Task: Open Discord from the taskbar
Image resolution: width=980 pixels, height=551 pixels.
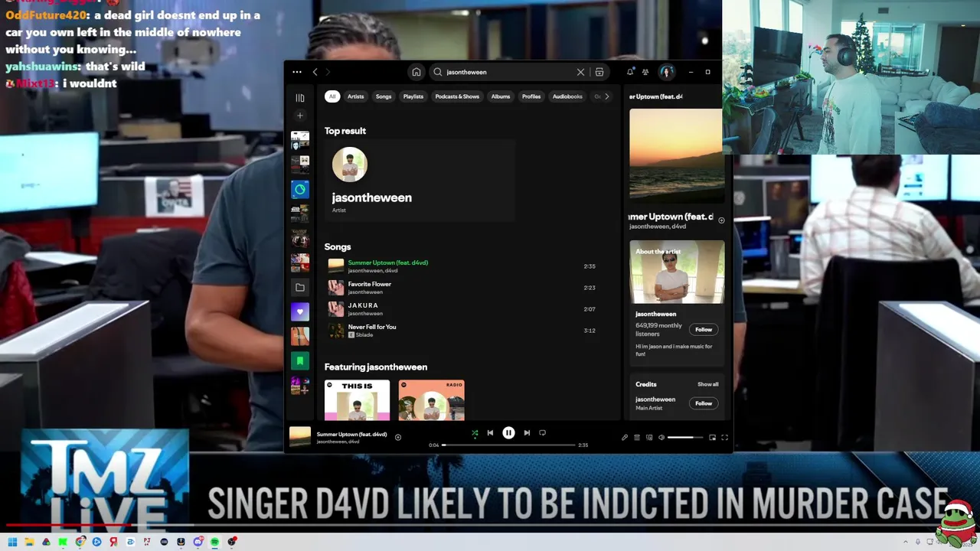Action: [198, 542]
